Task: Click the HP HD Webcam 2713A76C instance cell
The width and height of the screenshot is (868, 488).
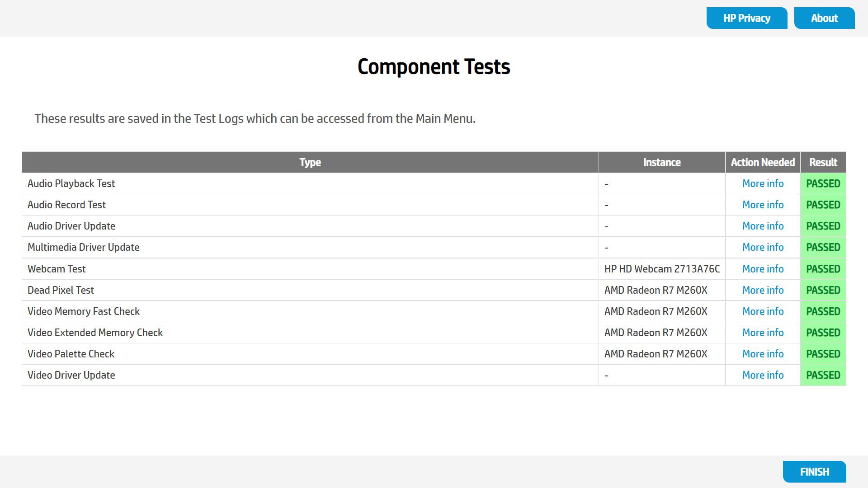Action: pyautogui.click(x=662, y=269)
